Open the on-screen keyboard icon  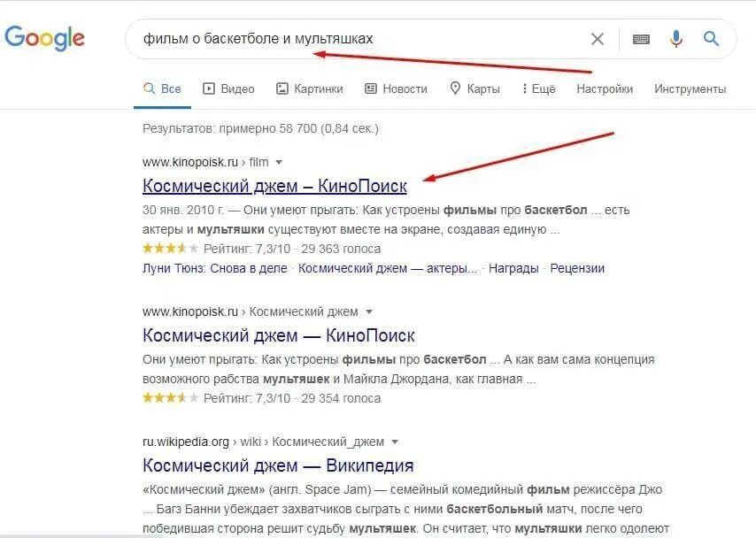(641, 39)
